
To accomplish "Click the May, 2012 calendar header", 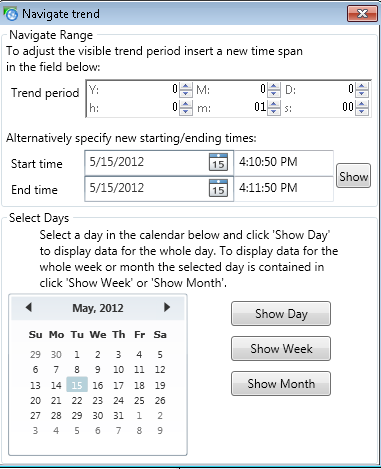I will [x=98, y=308].
